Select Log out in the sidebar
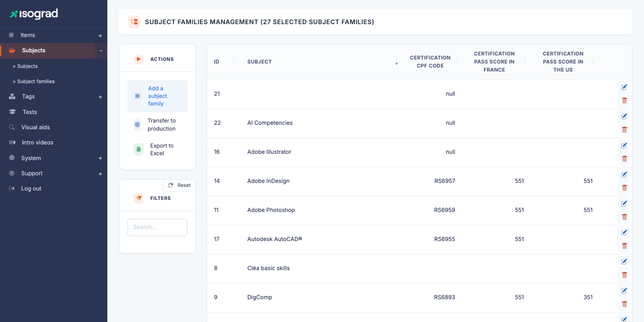 (x=31, y=189)
